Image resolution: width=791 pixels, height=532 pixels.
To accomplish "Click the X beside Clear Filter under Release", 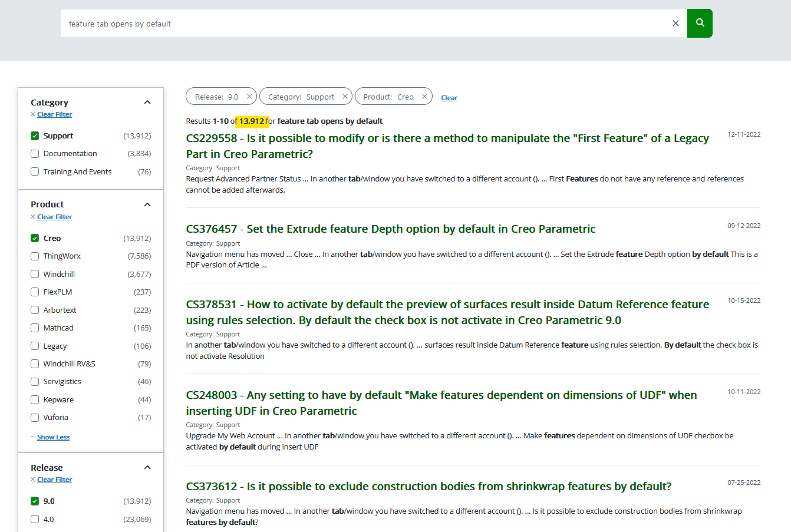I will point(32,479).
